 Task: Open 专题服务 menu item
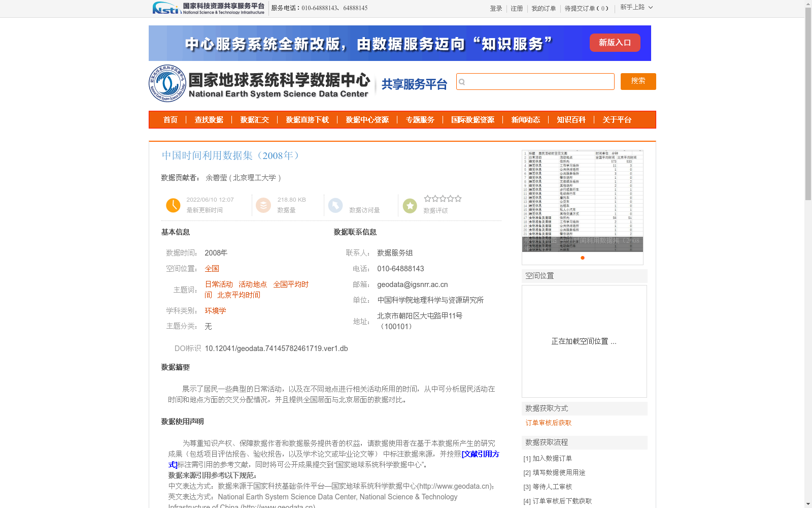pyautogui.click(x=420, y=120)
